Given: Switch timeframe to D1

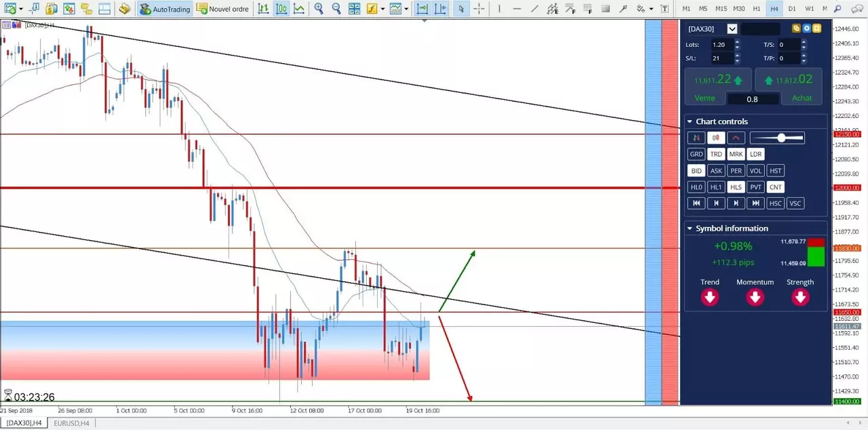Looking at the screenshot, I should [x=791, y=9].
